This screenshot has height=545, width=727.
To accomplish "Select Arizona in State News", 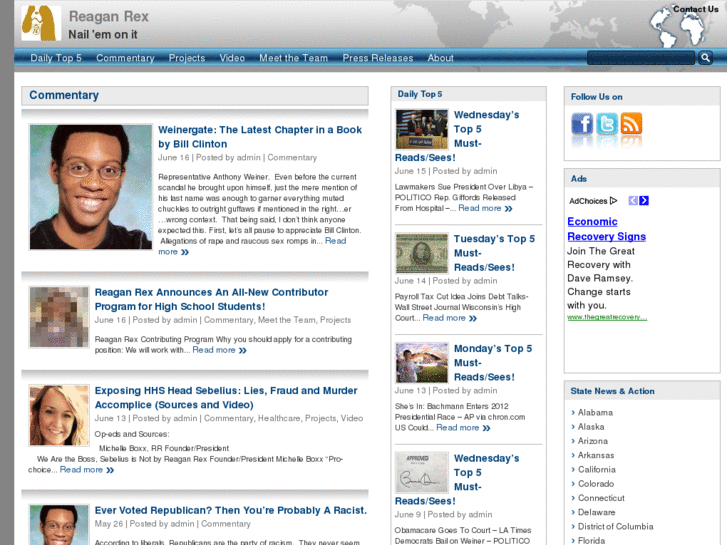I will click(x=593, y=441).
